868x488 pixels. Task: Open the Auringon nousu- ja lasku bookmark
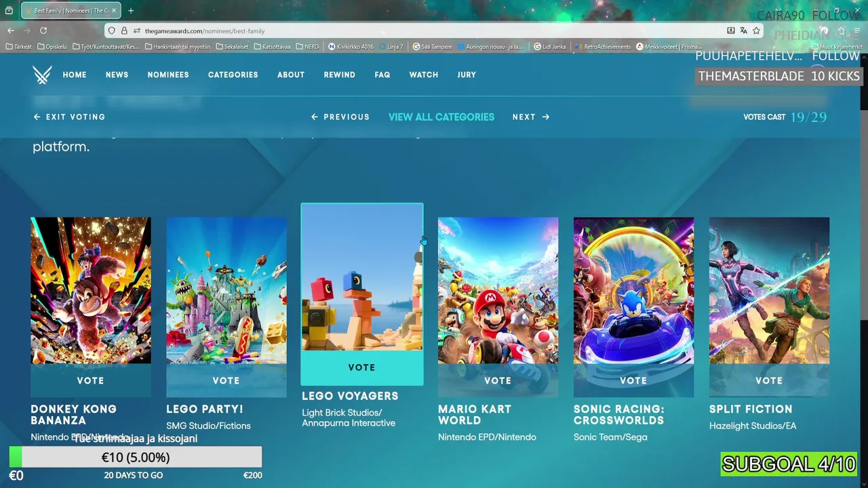coord(490,47)
